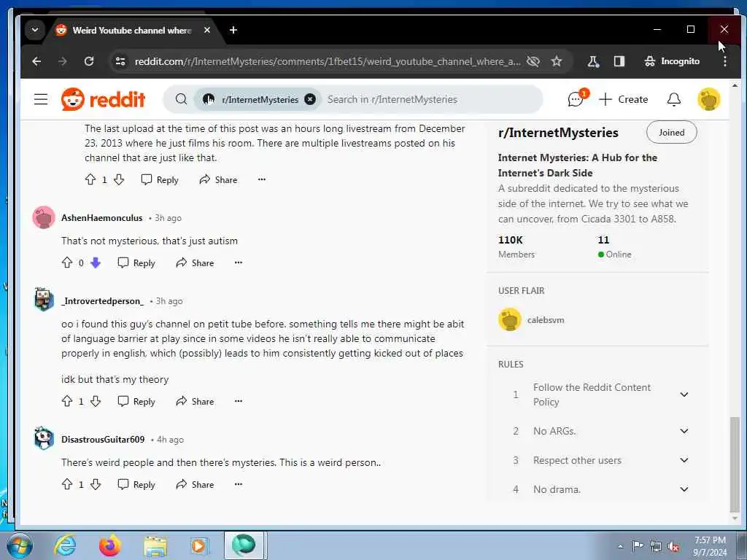Click the third-party cookies blocked eye icon
Image resolution: width=747 pixels, height=560 pixels.
(533, 61)
